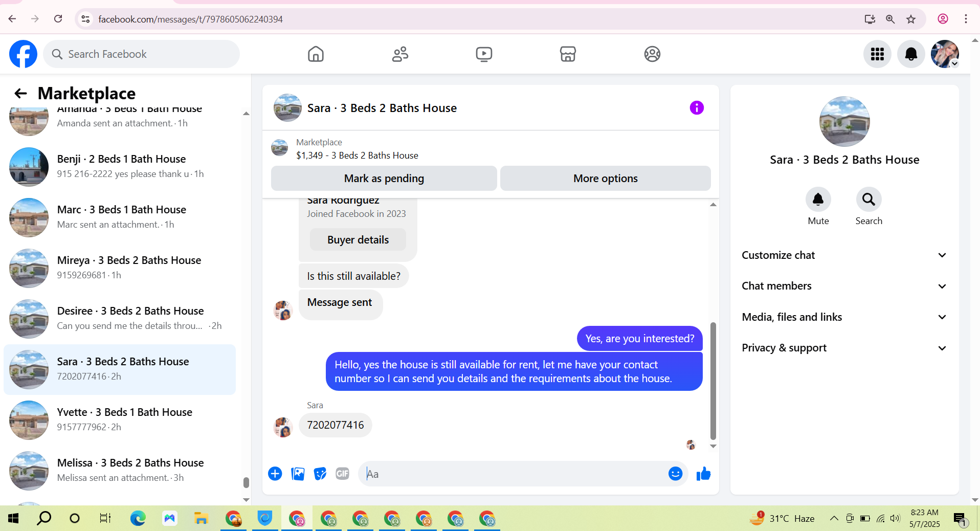
Task: Open the Windows Start menu
Action: tap(13, 518)
